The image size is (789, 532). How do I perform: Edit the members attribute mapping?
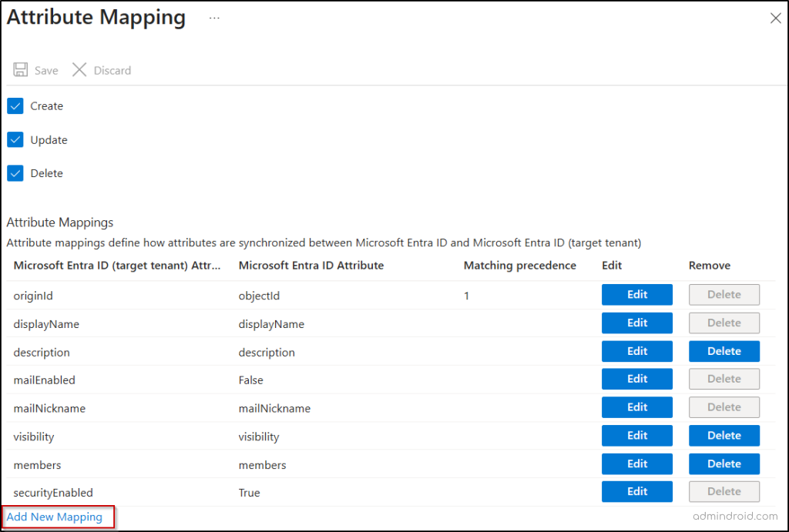click(x=636, y=463)
